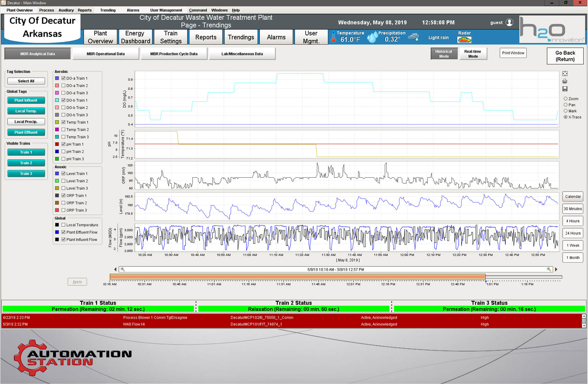
Task: Click the floppy disk save icon near the charts
Action: click(x=565, y=89)
